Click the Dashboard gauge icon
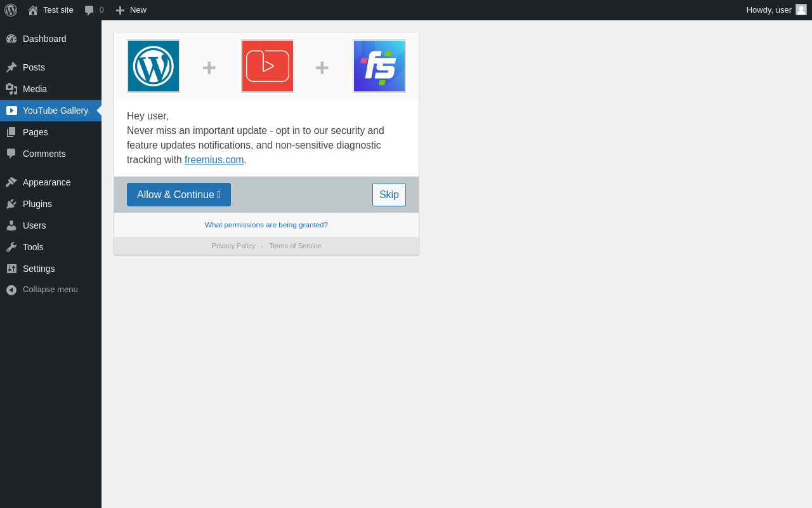 pos(11,39)
